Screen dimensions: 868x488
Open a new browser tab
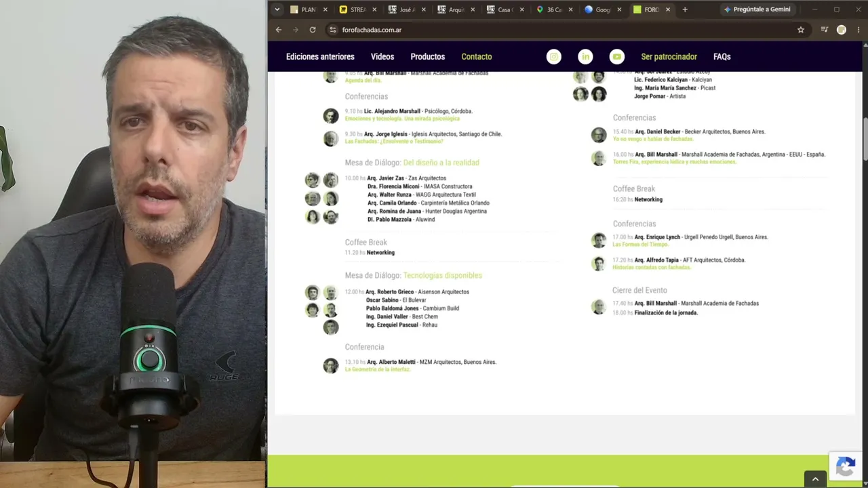[685, 9]
